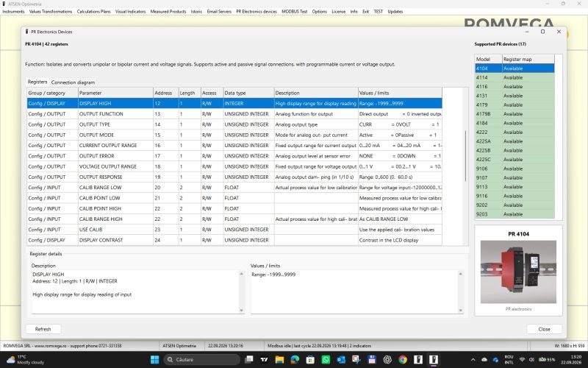Select model 4225A in the devices list
Image resolution: width=588 pixels, height=368 pixels.
(x=514, y=141)
